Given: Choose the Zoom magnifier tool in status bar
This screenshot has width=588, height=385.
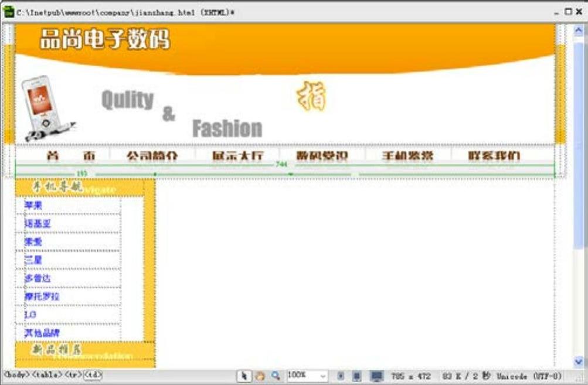Looking at the screenshot, I should pyautogui.click(x=276, y=376).
